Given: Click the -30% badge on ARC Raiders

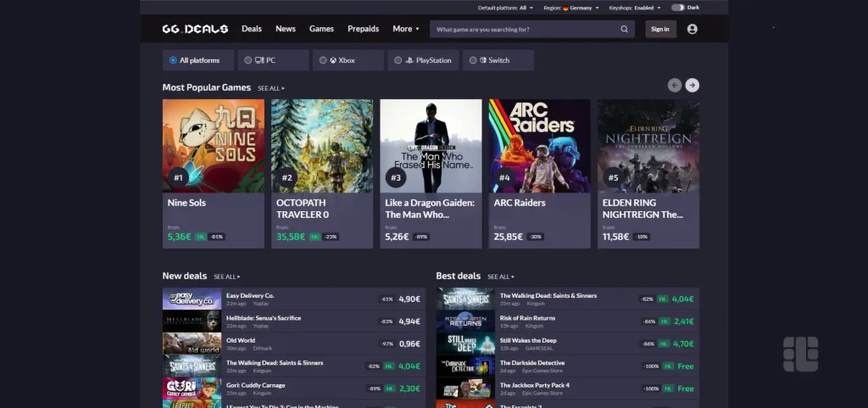Looking at the screenshot, I should pyautogui.click(x=536, y=237).
